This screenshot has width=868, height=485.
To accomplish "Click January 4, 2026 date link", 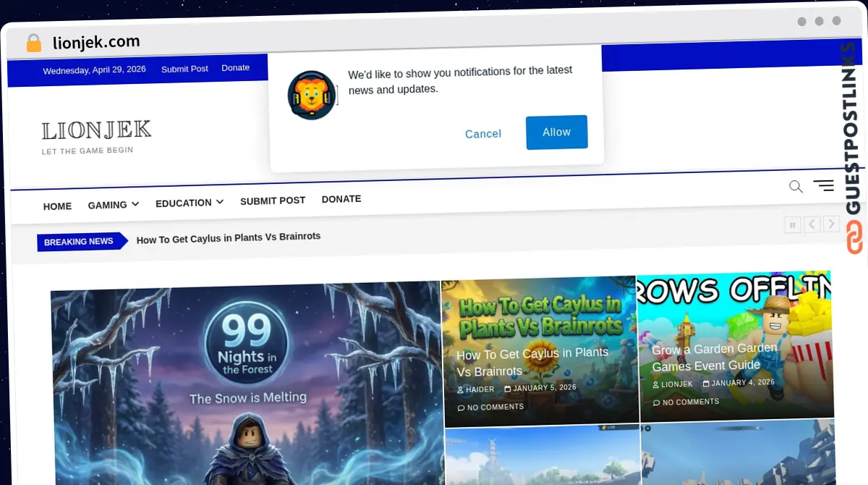I will point(738,383).
